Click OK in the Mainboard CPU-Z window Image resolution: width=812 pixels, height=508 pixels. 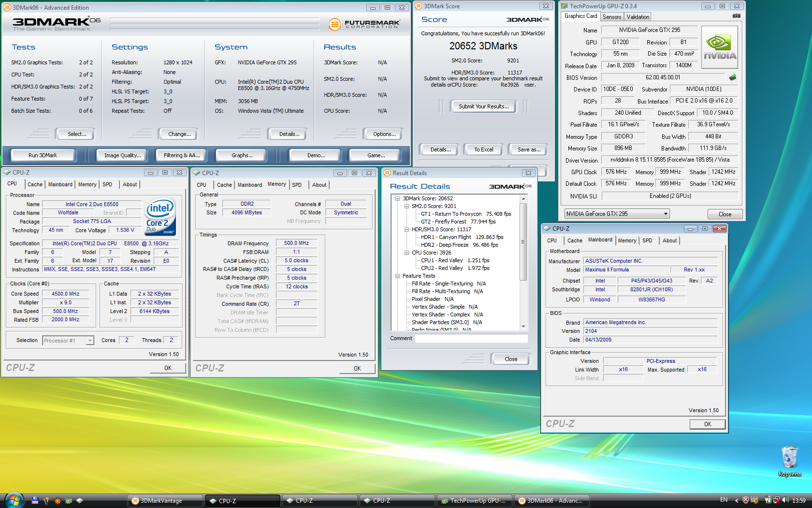coord(708,424)
